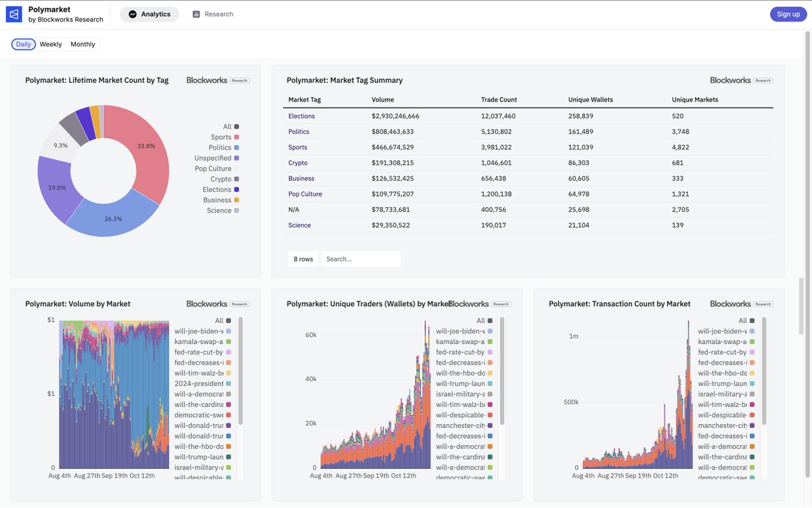The width and height of the screenshot is (812, 508).
Task: Sort the table by the Unique Markets column header
Action: pyautogui.click(x=695, y=100)
